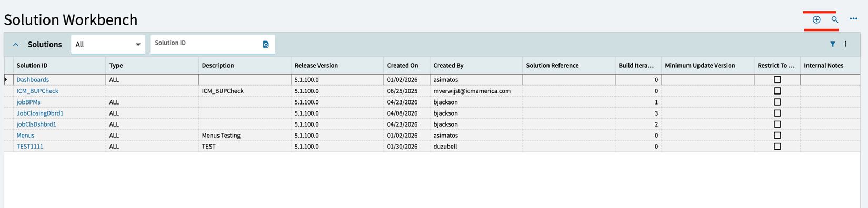
Task: Click build iteration '3' for JobClosingDbrd1
Action: pos(638,113)
